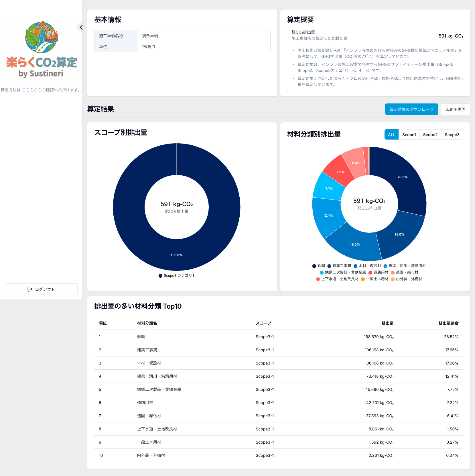Select 内外装・外構材 in the Top10 table
This screenshot has height=476, width=475.
pyautogui.click(x=151, y=455)
